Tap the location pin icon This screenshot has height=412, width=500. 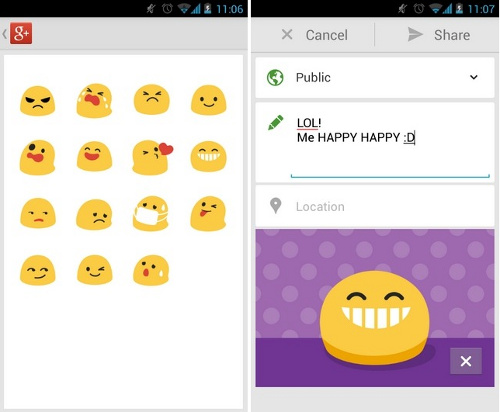pos(276,206)
